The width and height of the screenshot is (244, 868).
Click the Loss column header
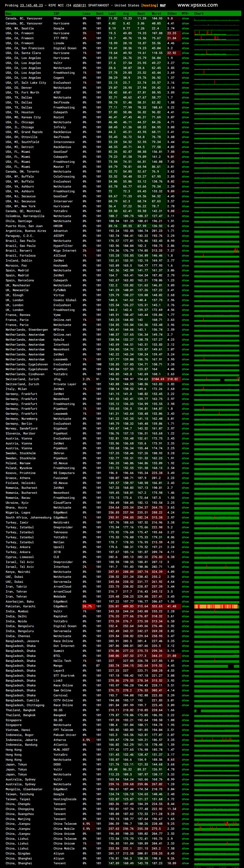point(86,13)
